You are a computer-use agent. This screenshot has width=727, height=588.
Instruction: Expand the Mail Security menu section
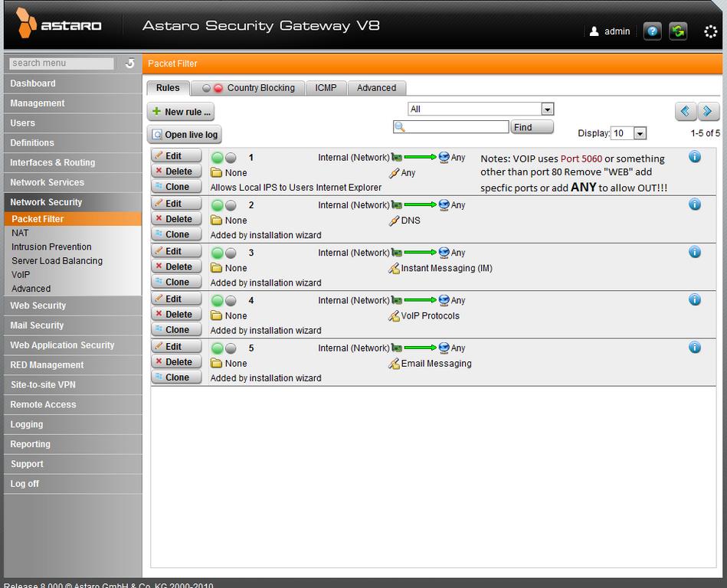click(73, 325)
